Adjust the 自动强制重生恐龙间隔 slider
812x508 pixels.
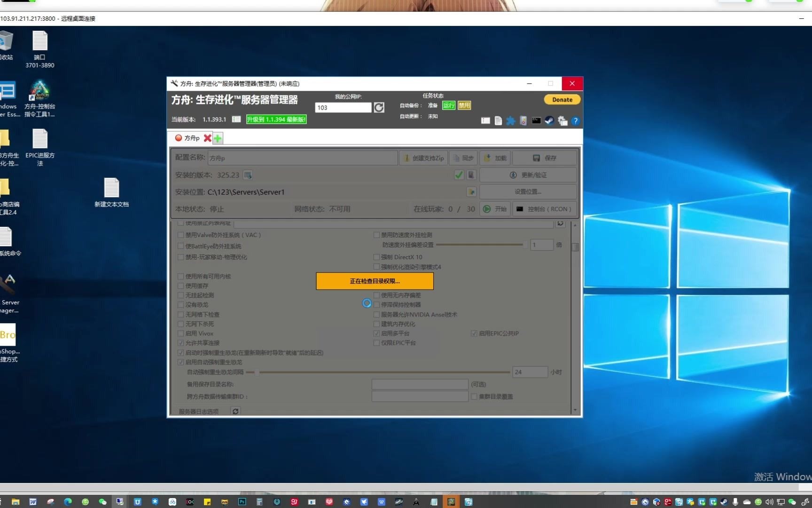point(378,372)
